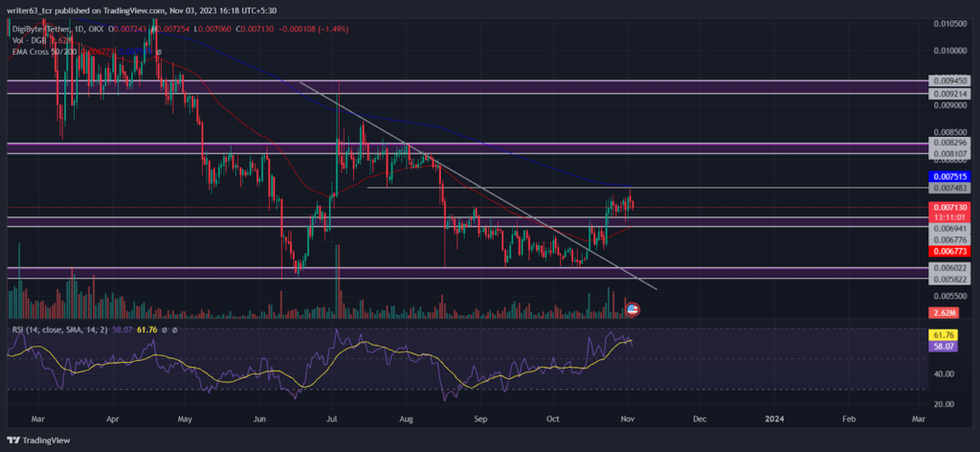The height and width of the screenshot is (452, 980).
Task: Click the 20.00 RSI axis tick
Action: point(944,404)
